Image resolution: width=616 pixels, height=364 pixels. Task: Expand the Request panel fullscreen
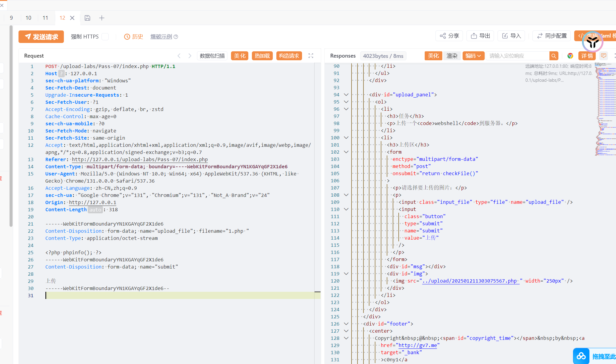pos(311,56)
